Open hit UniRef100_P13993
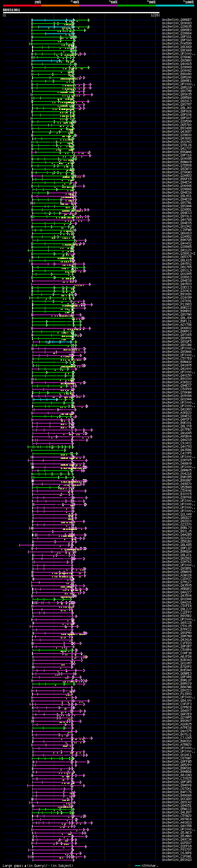197x868 pixels. [177, 694]
